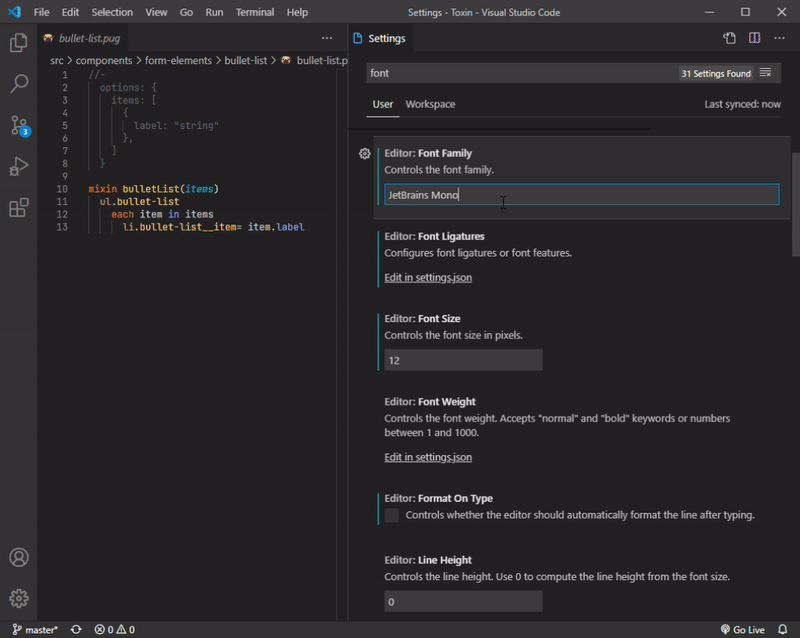Click the Last synced: now text
Screen dimensions: 800x638
pos(742,104)
